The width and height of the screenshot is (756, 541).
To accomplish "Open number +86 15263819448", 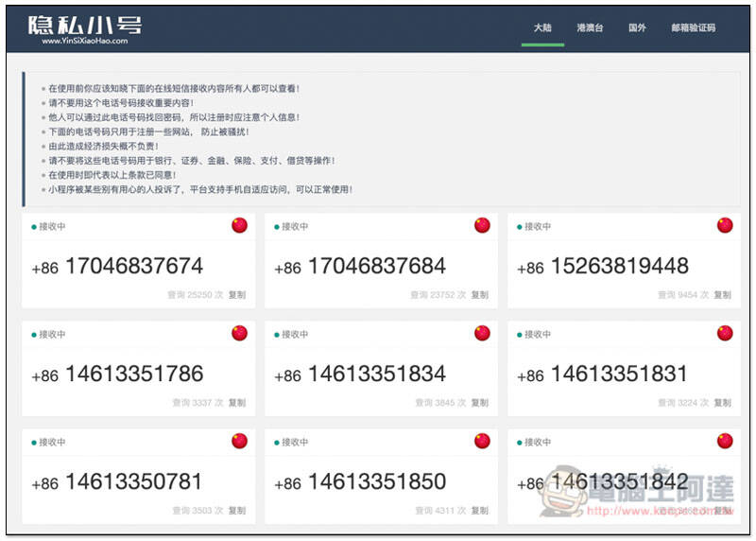I will (x=603, y=267).
